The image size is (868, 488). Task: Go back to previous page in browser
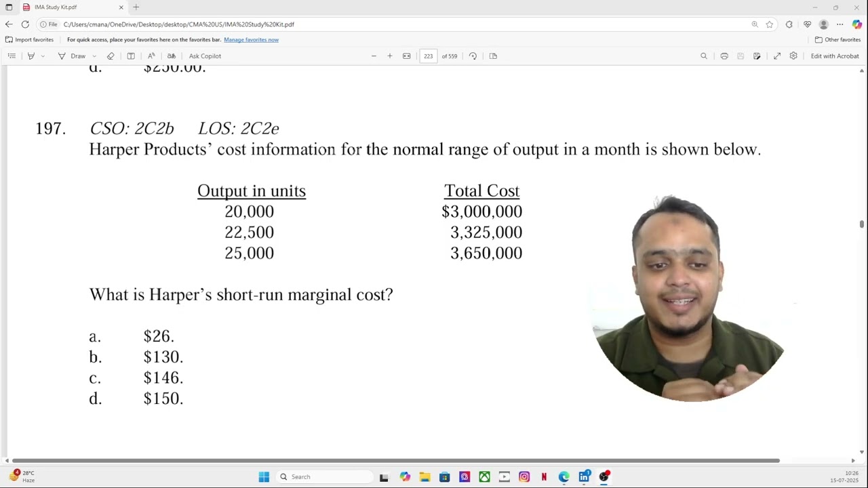click(x=9, y=24)
